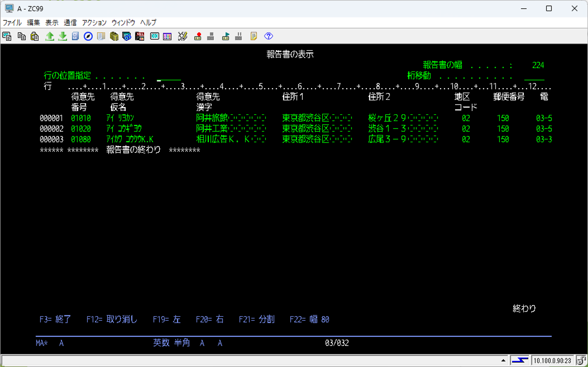
Task: Click the 報告書の終わり end marker
Action: click(133, 150)
